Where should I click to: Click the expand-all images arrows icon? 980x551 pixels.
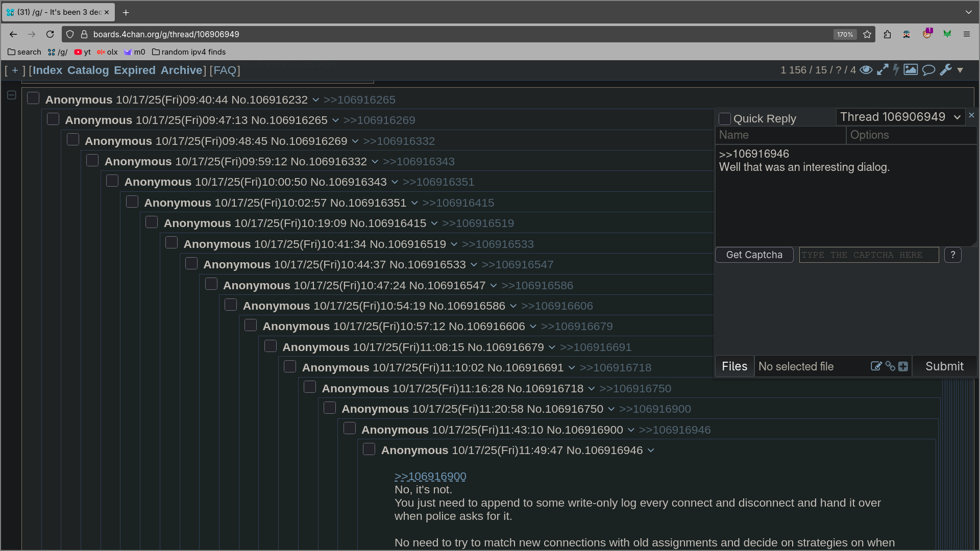pos(883,70)
